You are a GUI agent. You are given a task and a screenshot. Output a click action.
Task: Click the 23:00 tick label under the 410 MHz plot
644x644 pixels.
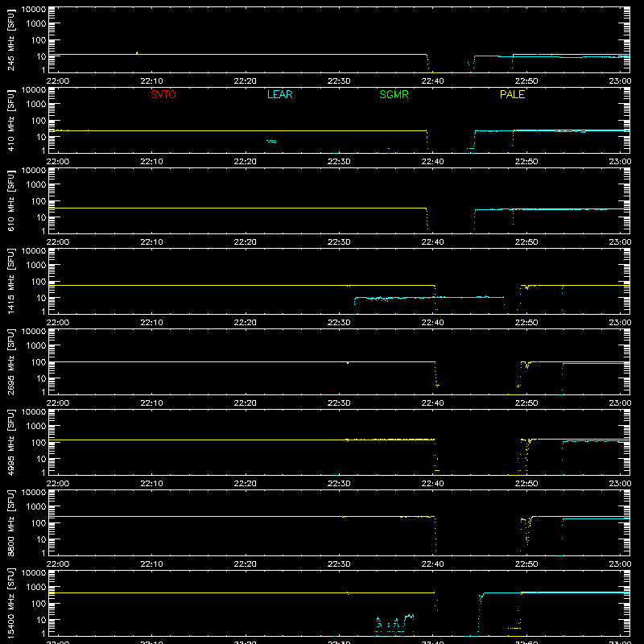(620, 162)
